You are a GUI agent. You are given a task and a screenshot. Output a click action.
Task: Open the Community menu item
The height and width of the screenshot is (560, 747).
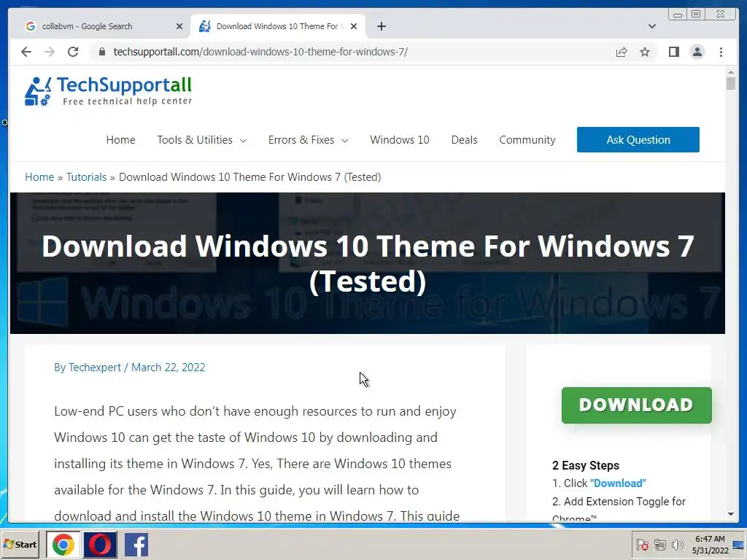[527, 140]
